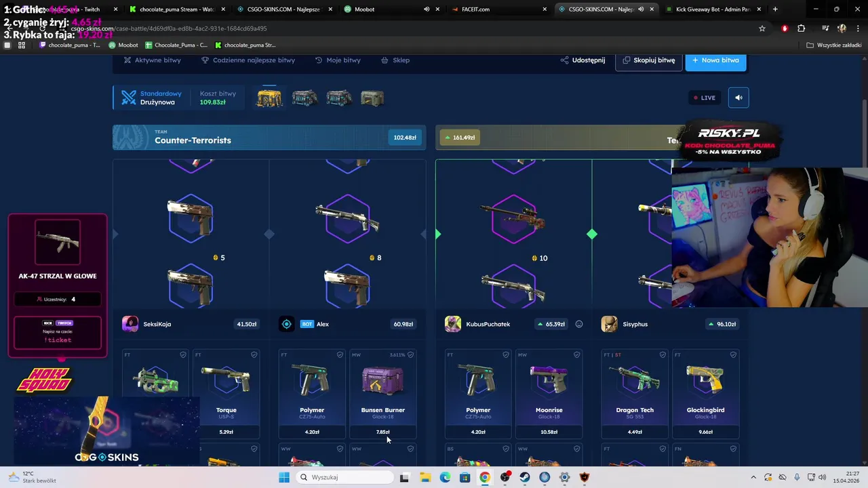Open chocolate_puma Str... Kick bookmark

pos(245,45)
